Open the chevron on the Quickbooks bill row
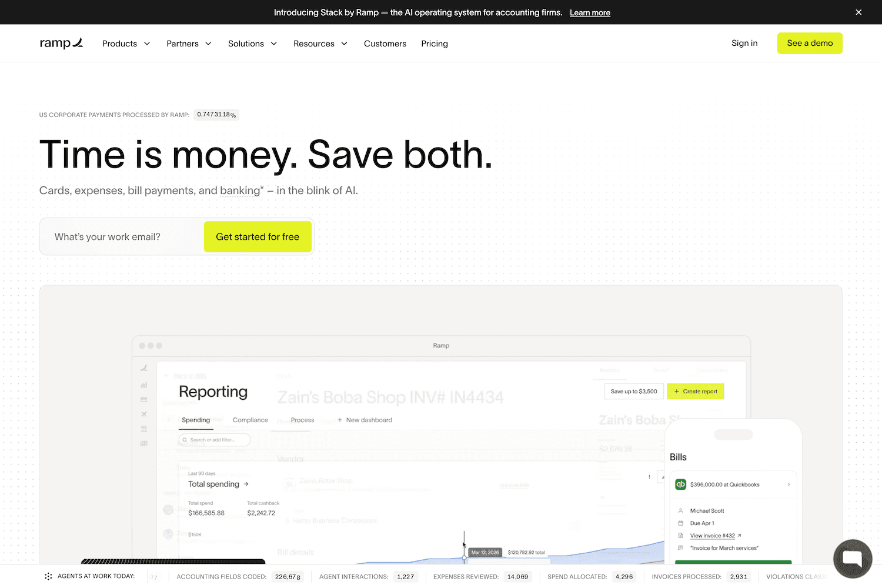Image resolution: width=882 pixels, height=588 pixels. 789,485
